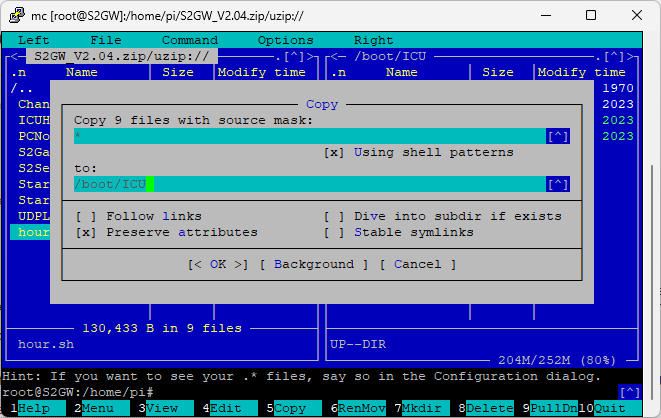
Task: Confirm copy with OK button
Action: (218, 264)
